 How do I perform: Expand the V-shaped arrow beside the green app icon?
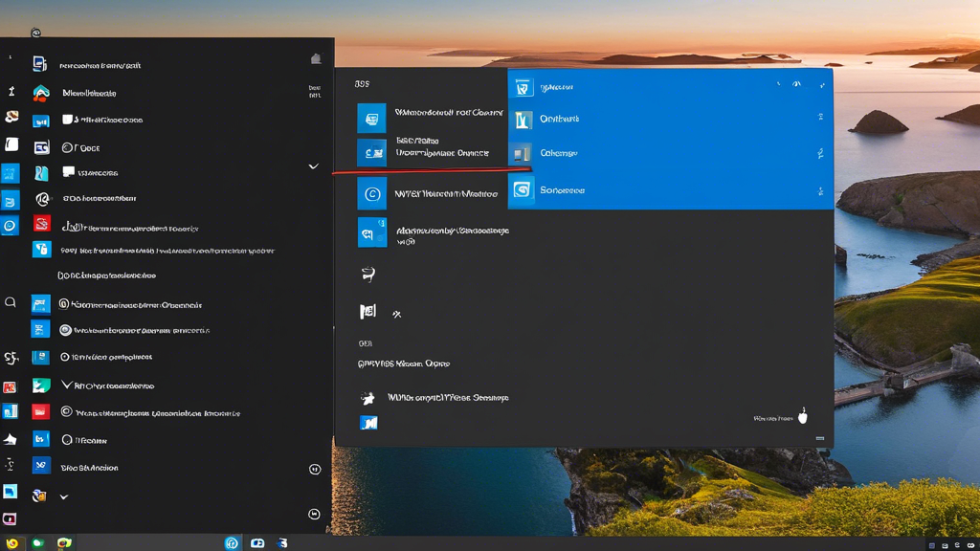click(66, 386)
